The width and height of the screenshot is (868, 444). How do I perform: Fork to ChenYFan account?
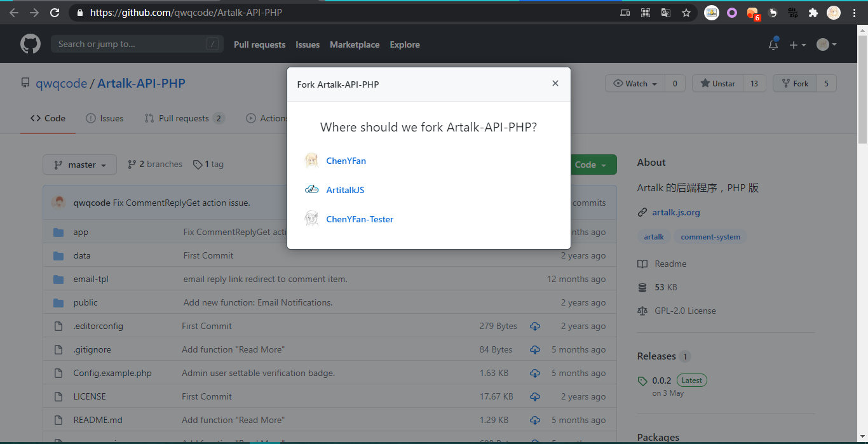pos(346,161)
